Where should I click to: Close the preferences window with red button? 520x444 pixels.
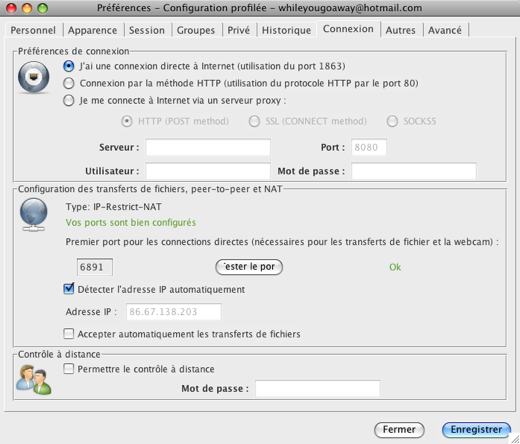(11, 8)
